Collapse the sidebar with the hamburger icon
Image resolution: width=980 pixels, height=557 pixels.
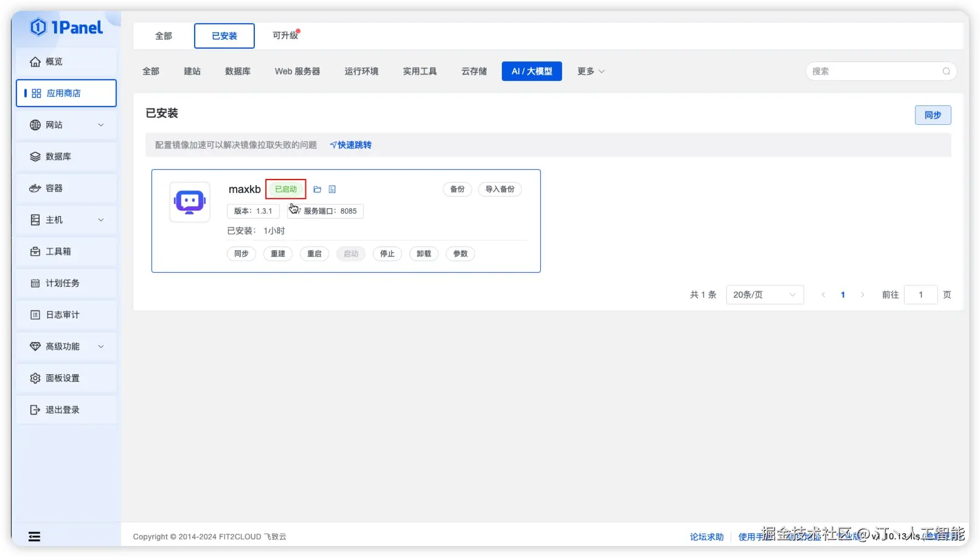[x=35, y=536]
